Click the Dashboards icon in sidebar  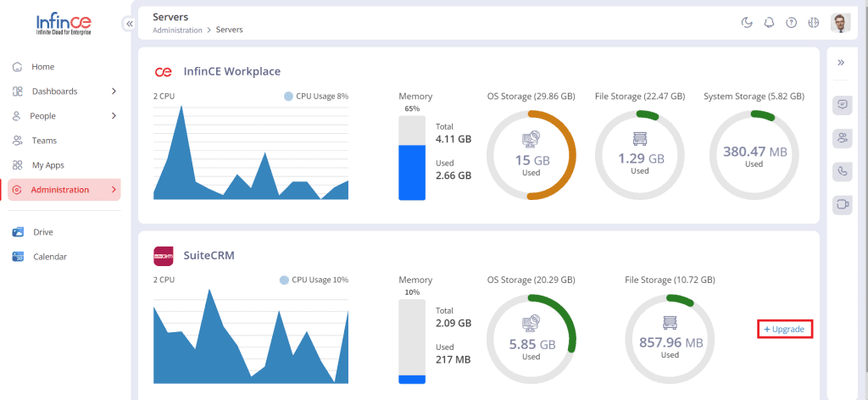(17, 92)
